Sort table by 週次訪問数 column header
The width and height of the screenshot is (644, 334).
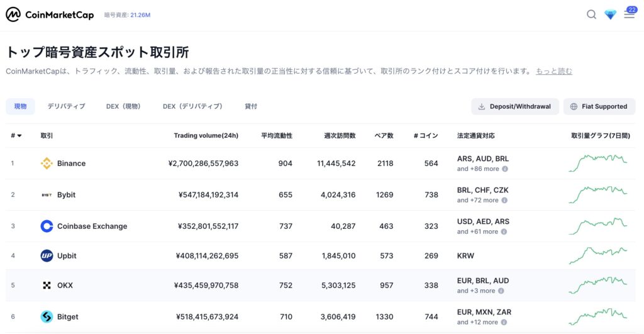pos(340,136)
